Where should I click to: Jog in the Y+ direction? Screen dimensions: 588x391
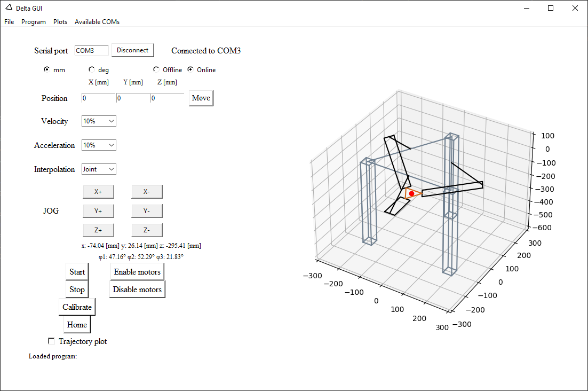[98, 211]
